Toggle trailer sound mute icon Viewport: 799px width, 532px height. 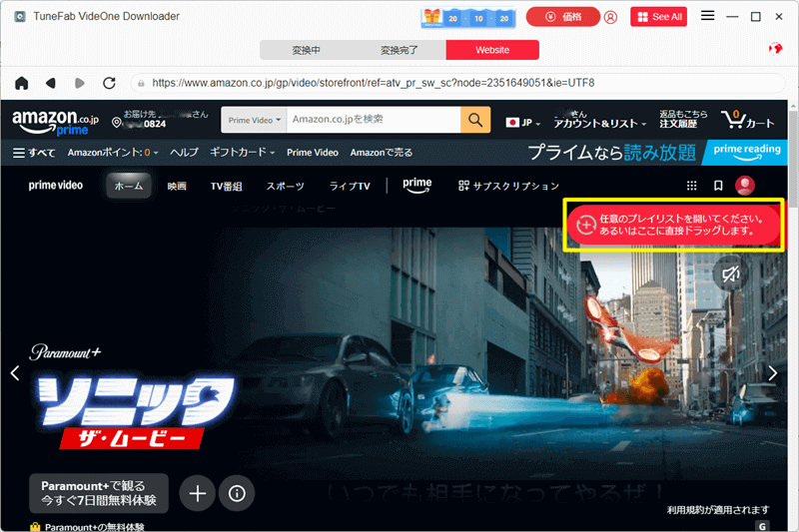(731, 274)
